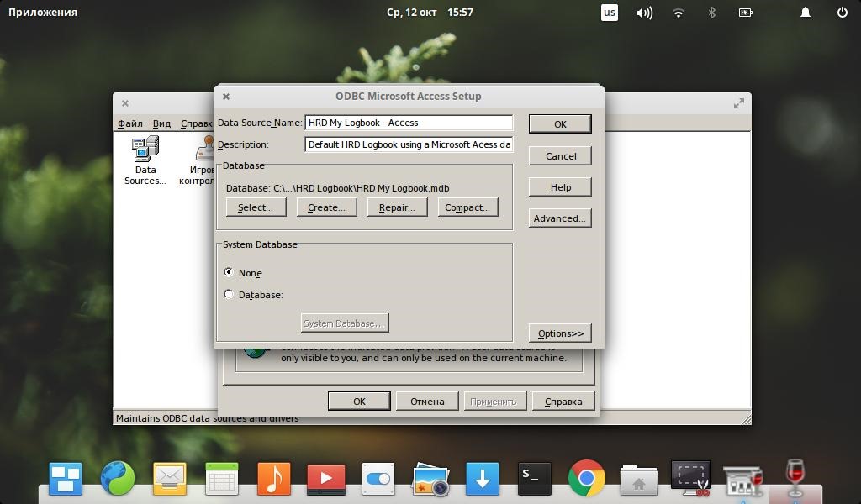
Task: Click Отмена in the dialog behind
Action: (x=427, y=401)
